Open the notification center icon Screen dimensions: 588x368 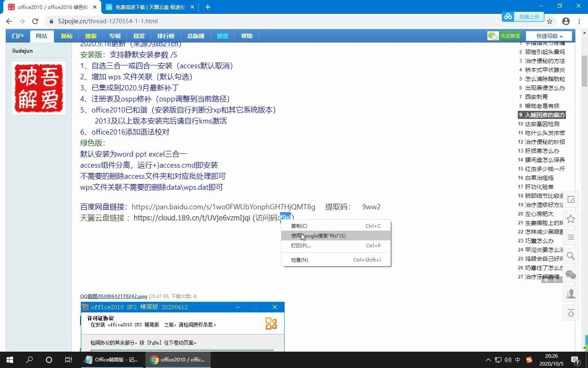click(x=575, y=360)
